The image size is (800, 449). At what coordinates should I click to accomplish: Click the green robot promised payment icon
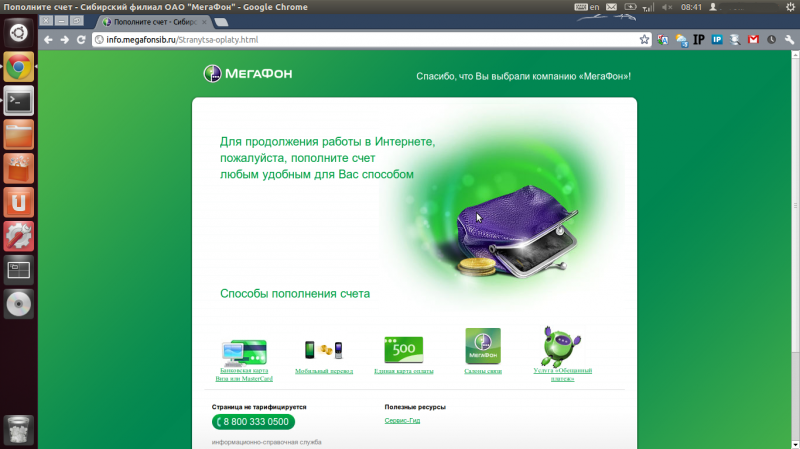click(x=561, y=345)
